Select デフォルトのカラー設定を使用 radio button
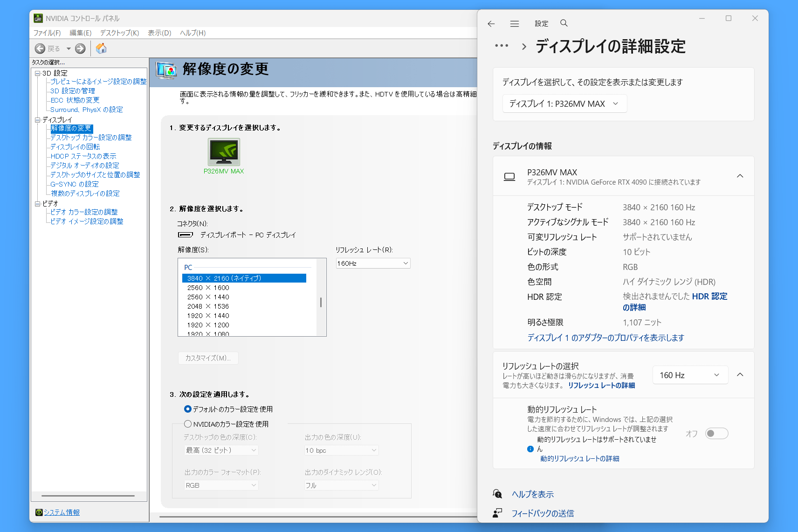The height and width of the screenshot is (532, 798). (188, 409)
